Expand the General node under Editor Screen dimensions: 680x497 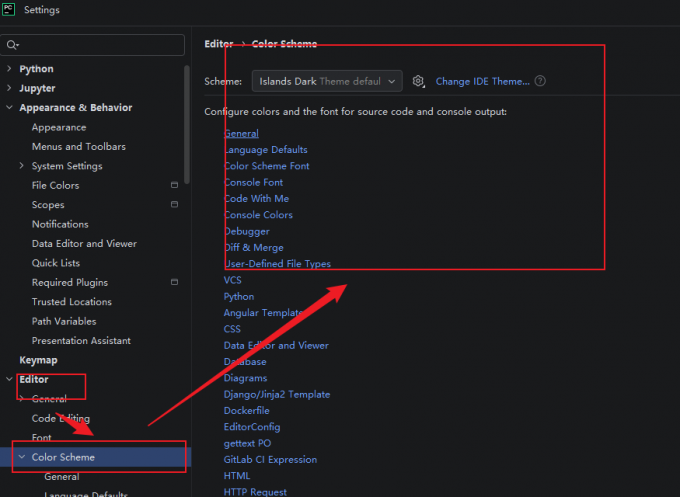click(x=21, y=399)
